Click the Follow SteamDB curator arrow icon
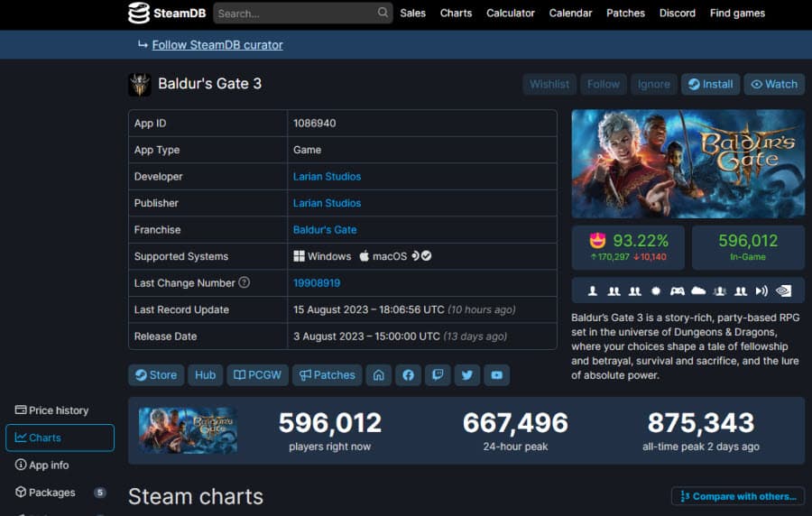The image size is (812, 516). 143,44
